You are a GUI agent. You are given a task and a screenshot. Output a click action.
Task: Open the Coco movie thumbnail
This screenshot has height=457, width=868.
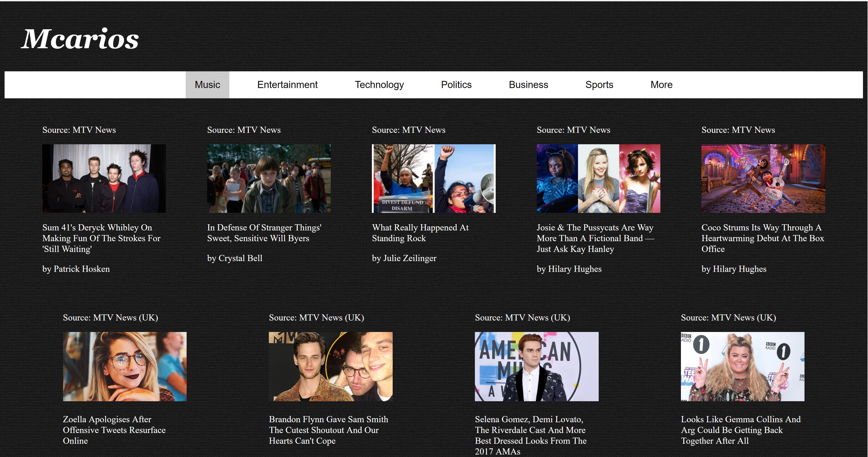tap(763, 178)
